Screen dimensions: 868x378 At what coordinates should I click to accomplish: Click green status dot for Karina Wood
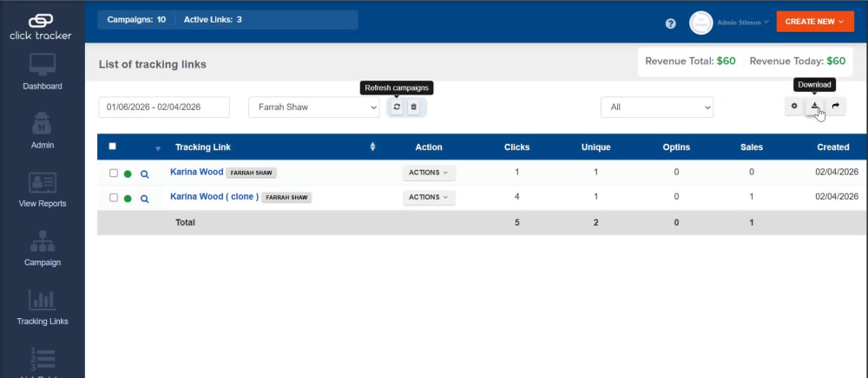[128, 174]
